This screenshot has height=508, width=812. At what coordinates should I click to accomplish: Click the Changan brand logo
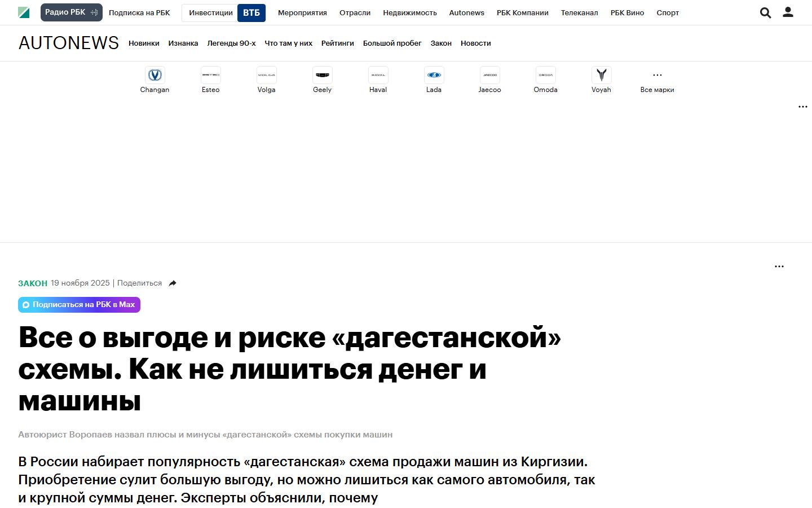point(155,75)
